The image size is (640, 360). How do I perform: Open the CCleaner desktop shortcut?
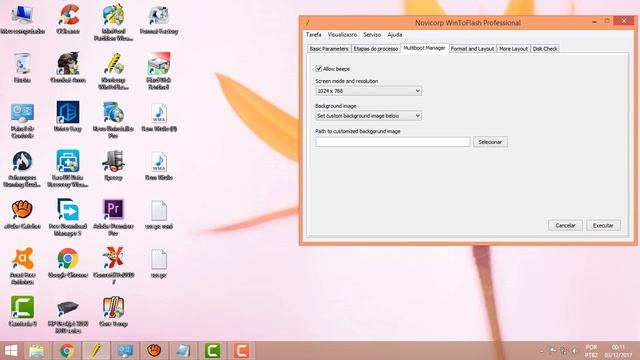click(68, 19)
